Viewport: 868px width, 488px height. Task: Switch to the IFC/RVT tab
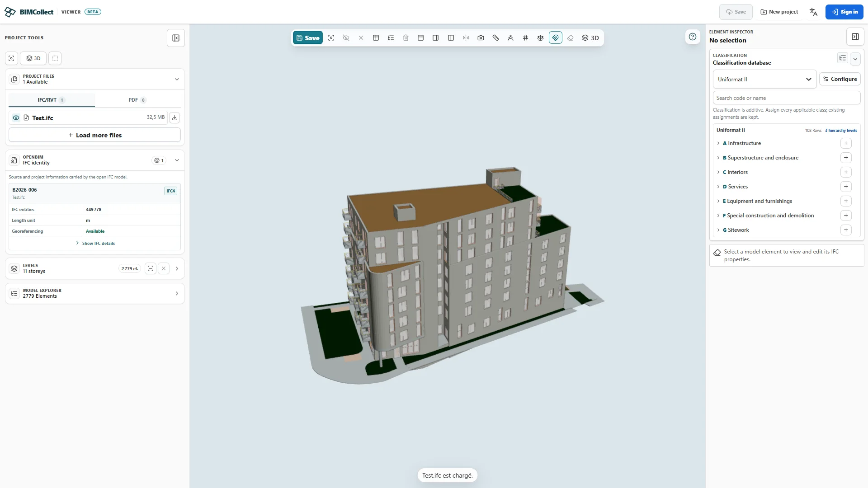(x=52, y=100)
